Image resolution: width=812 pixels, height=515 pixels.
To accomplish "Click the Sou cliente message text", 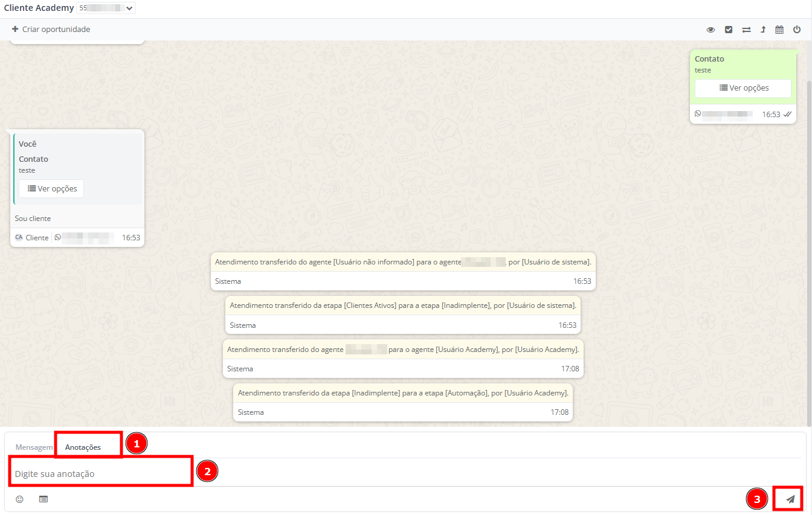I will 33,219.
